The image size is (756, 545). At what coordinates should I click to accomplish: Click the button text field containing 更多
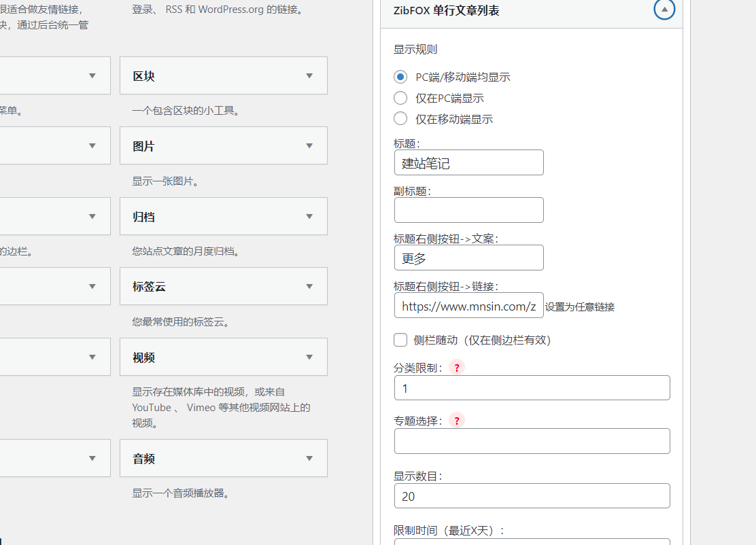[x=468, y=258]
